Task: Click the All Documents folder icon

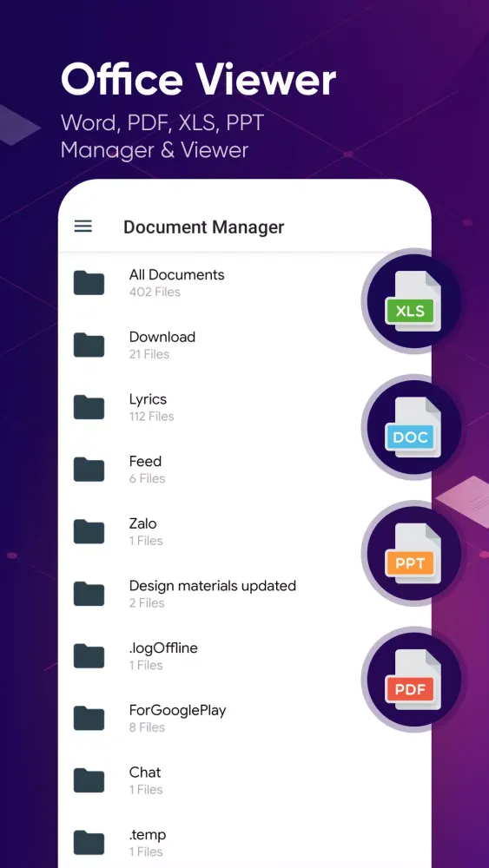Action: pyautogui.click(x=89, y=282)
